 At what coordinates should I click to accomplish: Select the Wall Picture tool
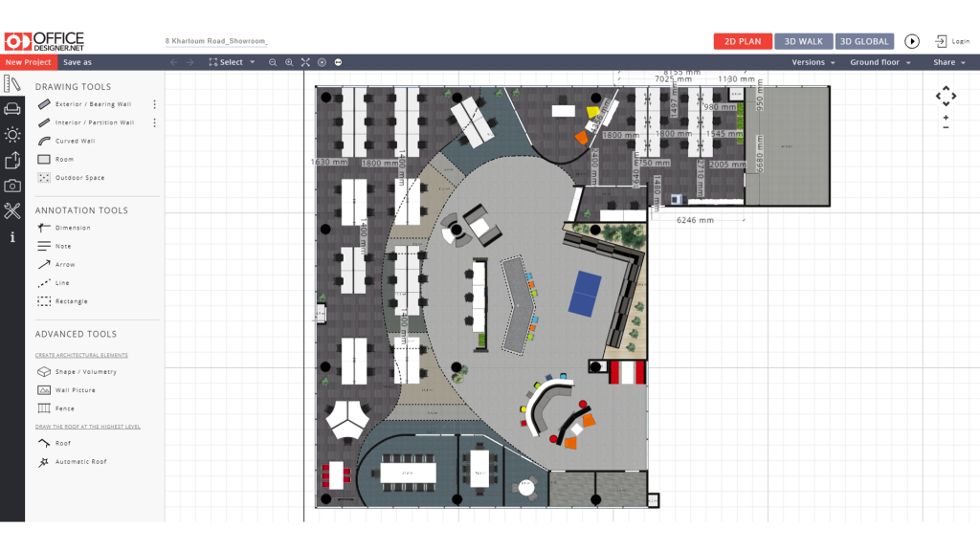tap(66, 390)
